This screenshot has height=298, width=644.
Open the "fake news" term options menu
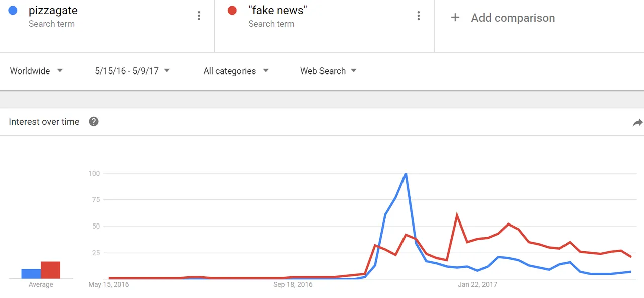[419, 16]
